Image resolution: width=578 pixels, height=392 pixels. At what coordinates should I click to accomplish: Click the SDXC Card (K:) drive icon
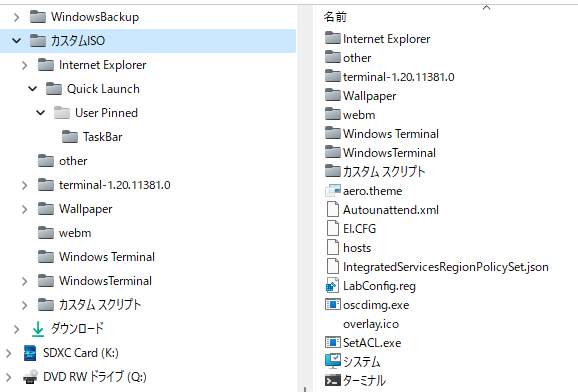[x=30, y=353]
